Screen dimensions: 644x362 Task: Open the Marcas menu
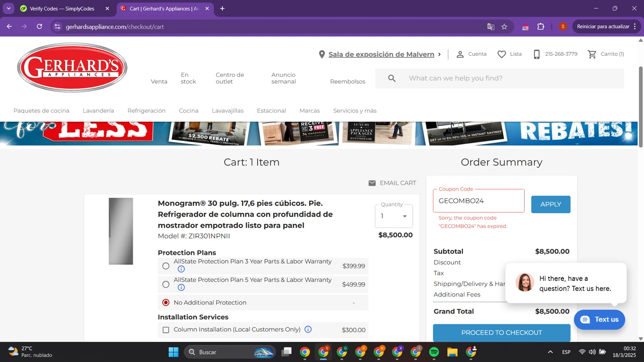point(310,111)
